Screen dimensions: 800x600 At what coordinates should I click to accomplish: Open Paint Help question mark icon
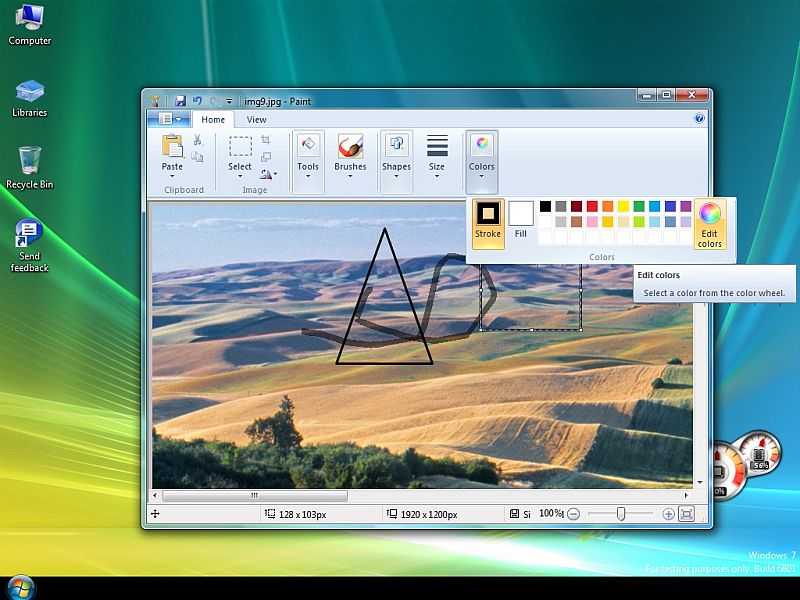(699, 118)
